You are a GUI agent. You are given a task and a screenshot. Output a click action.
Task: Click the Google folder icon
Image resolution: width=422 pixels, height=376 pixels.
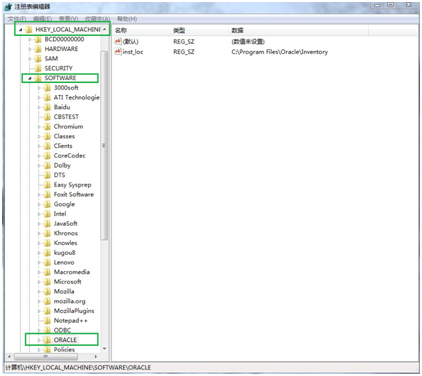click(47, 204)
